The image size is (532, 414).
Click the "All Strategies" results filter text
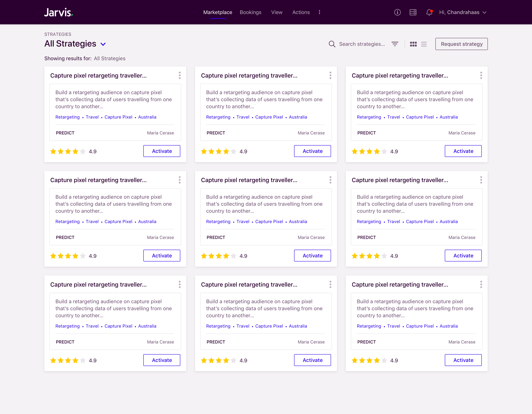click(x=110, y=59)
